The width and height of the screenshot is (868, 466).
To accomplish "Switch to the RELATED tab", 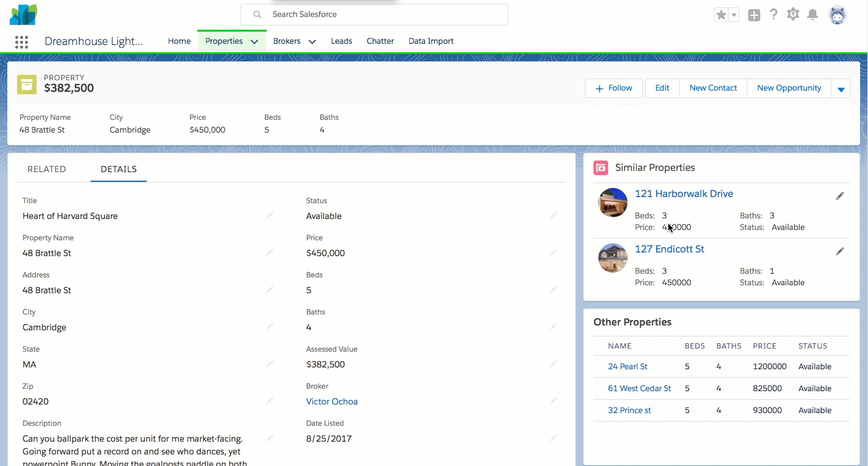I will tap(47, 169).
